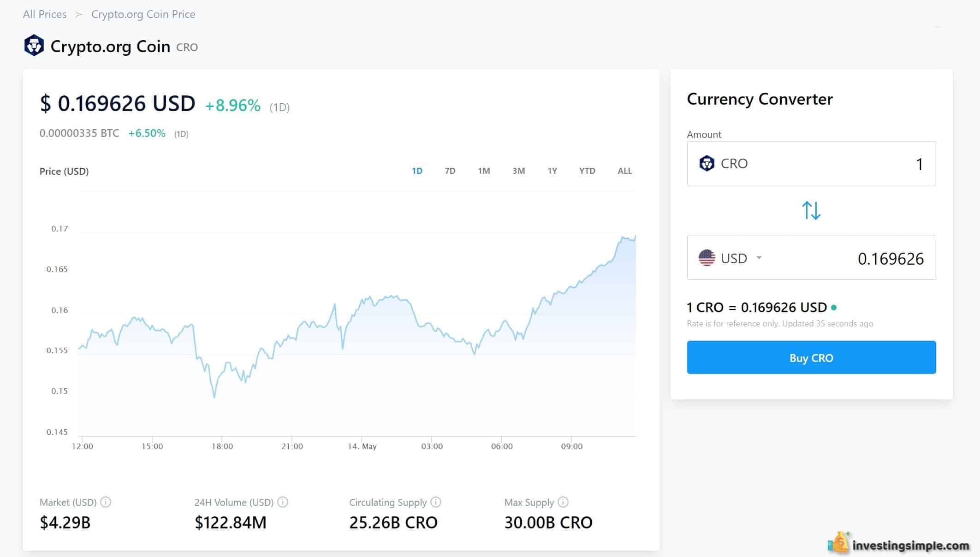This screenshot has height=557, width=980.
Task: Click the 25.26B CRO circulating supply value
Action: pyautogui.click(x=393, y=522)
